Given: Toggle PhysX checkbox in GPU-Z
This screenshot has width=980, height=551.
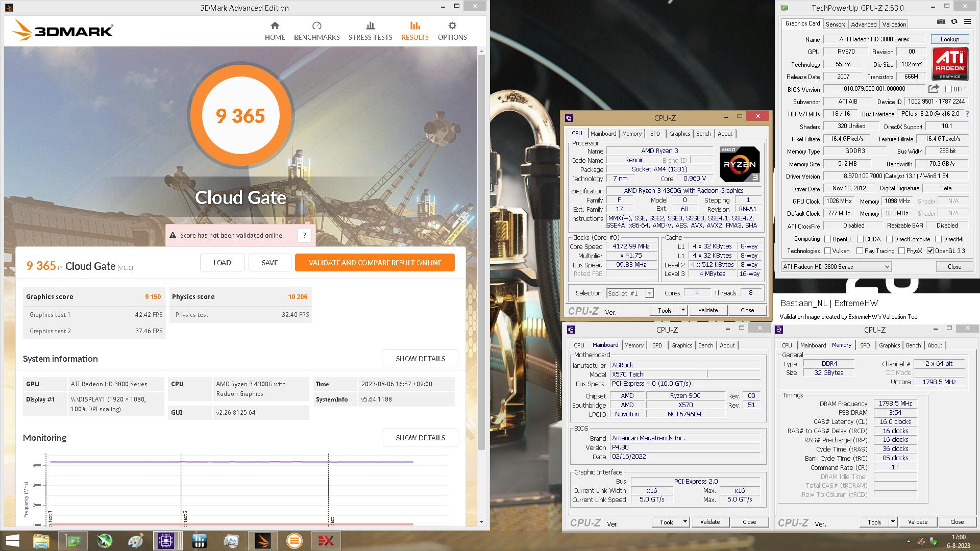Looking at the screenshot, I should [901, 251].
